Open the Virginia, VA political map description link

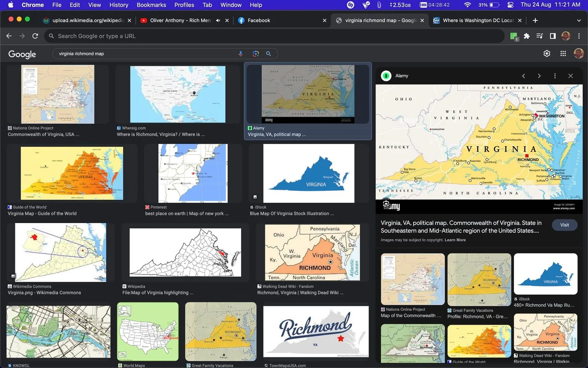click(461, 227)
